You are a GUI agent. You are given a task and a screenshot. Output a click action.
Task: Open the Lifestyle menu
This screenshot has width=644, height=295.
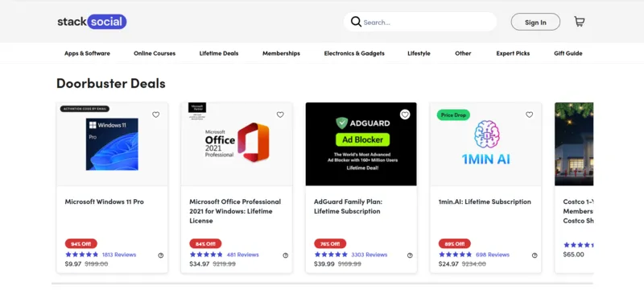419,53
